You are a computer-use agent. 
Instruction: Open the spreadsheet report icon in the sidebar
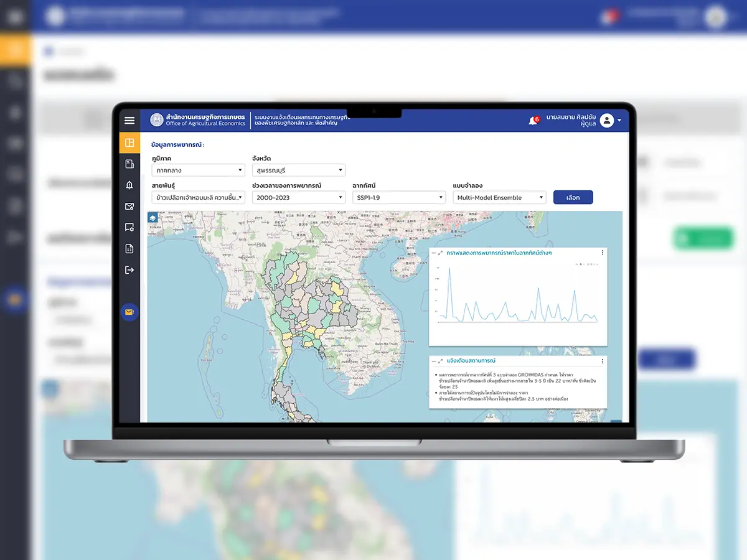pos(129,249)
